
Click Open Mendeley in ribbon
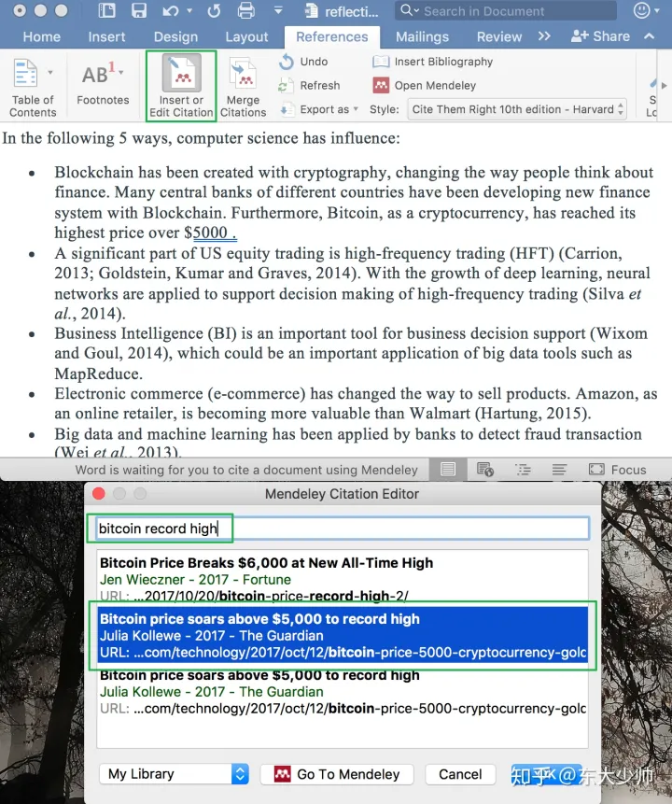pos(425,86)
